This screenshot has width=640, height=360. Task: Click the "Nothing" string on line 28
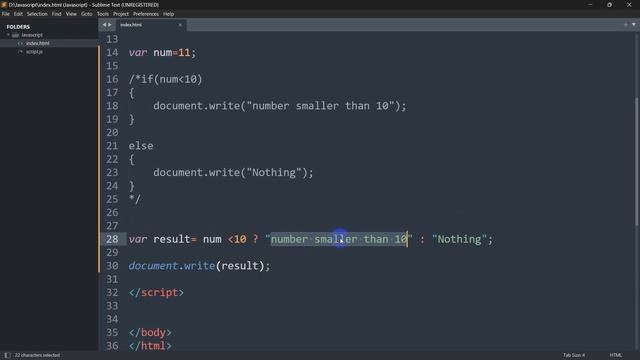(x=460, y=239)
